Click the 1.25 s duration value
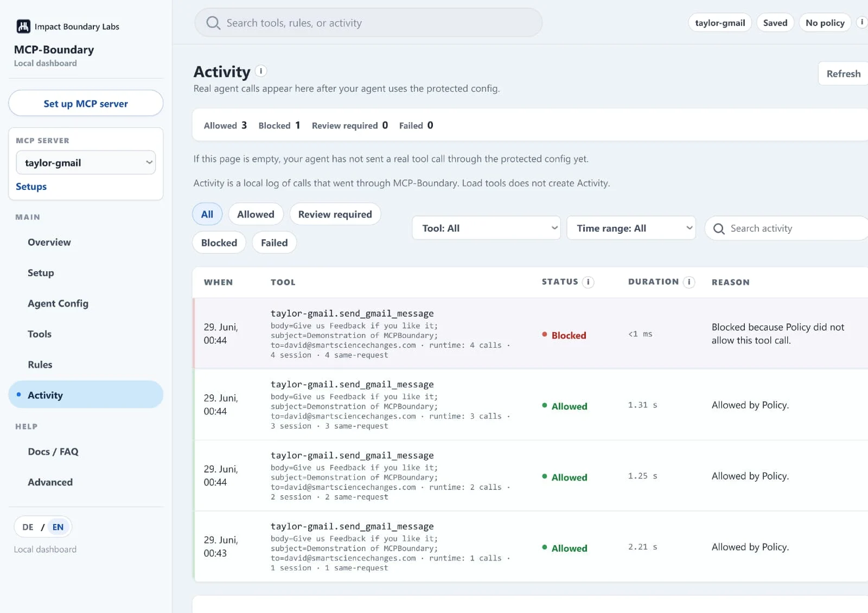Screen dimensions: 868x613 tap(642, 476)
